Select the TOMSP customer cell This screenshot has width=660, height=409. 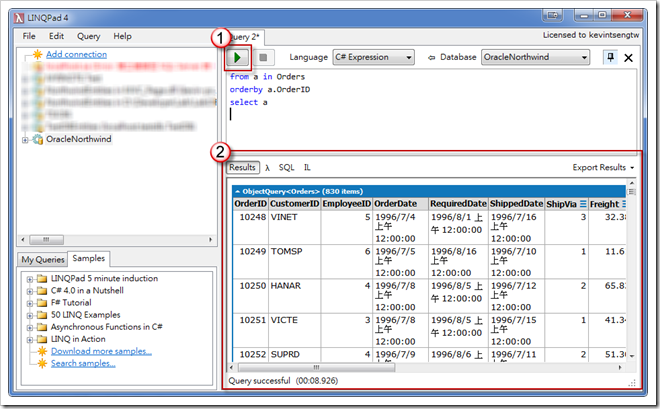(295, 261)
